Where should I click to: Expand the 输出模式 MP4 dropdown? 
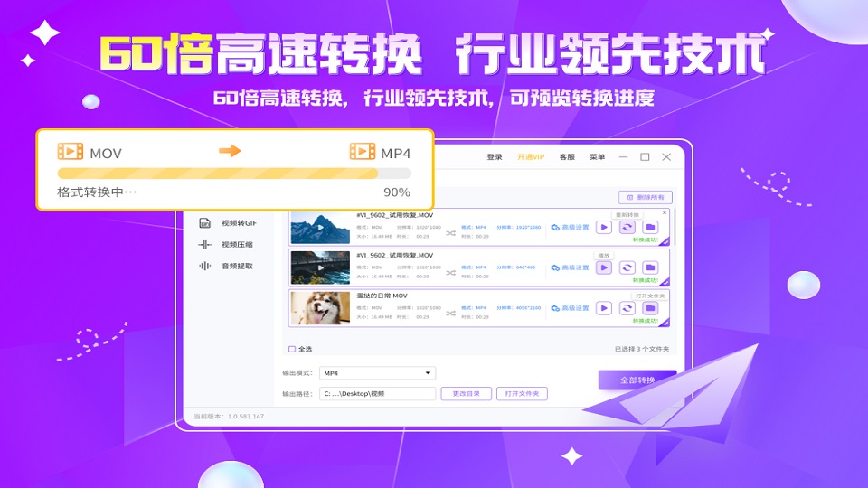tap(378, 373)
